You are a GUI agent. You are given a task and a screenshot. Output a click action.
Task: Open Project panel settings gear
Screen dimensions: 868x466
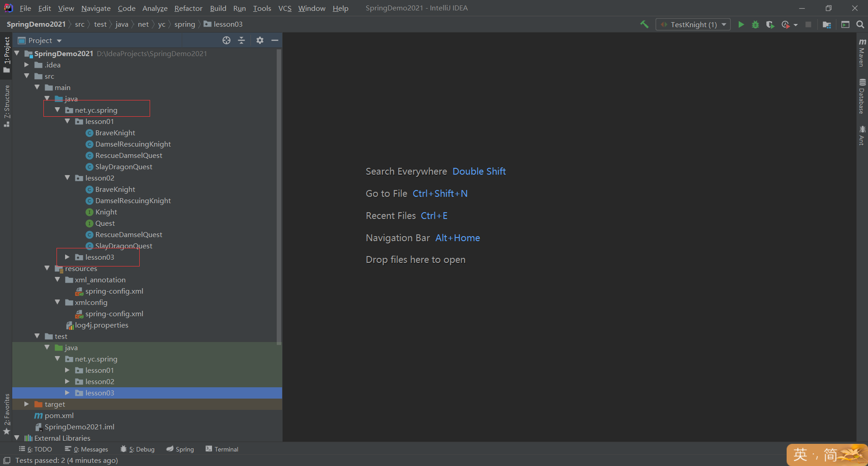click(260, 40)
